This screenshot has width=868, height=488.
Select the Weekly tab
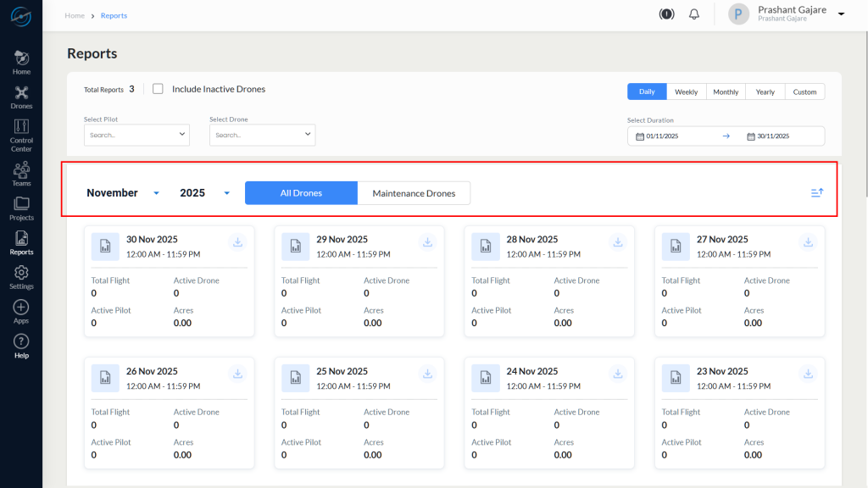(x=686, y=91)
